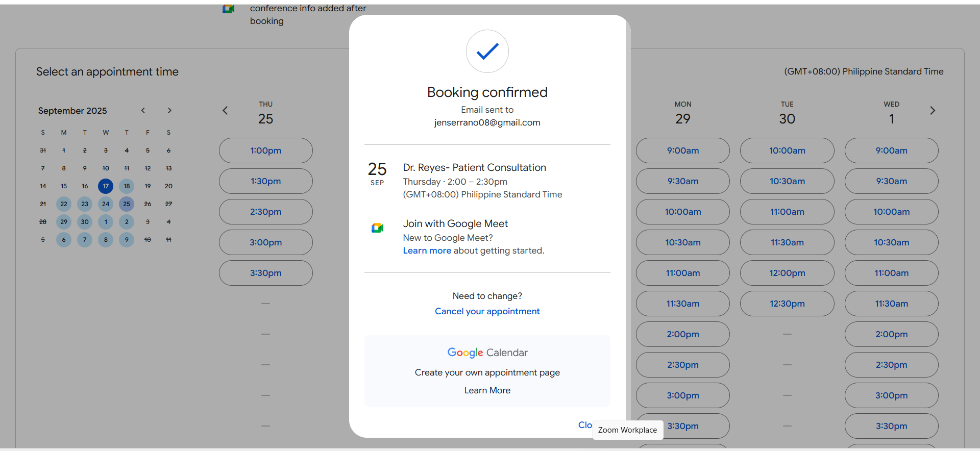The image size is (980, 451).
Task: Pick the 1:00pm slot on Thursday 25
Action: pos(265,151)
